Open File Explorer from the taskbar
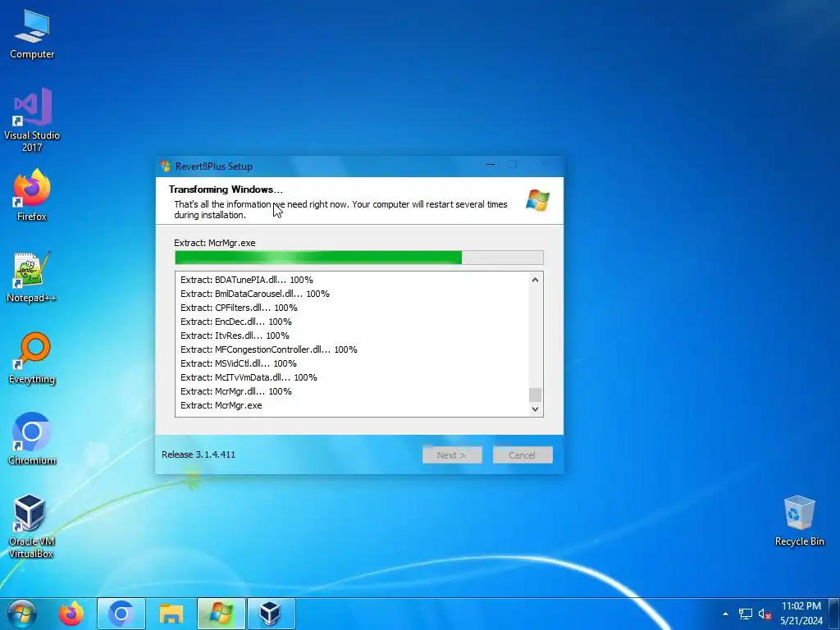Screen dimensions: 840x630 click(x=171, y=614)
